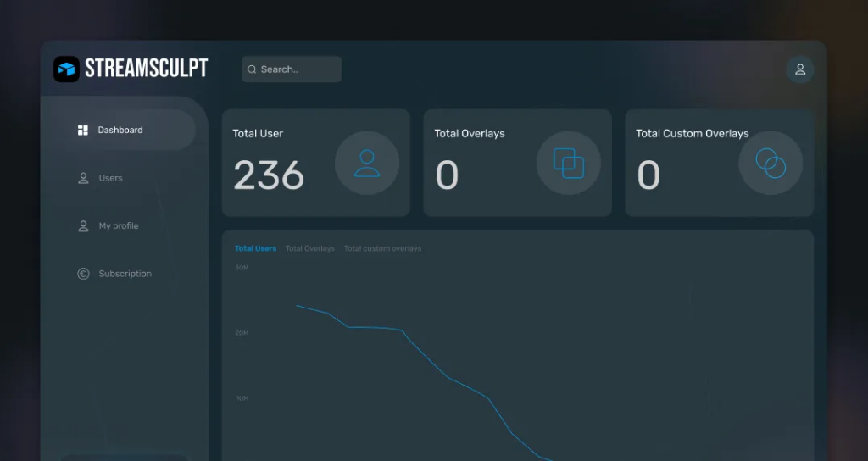Viewport: 868px width, 461px height.
Task: Click the Total Custom Overlays circles icon
Action: pos(771,163)
